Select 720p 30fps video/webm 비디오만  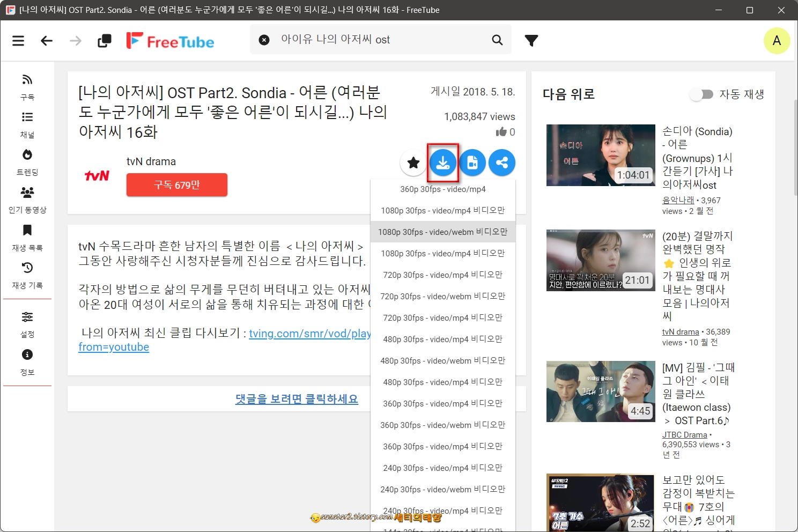443,296
